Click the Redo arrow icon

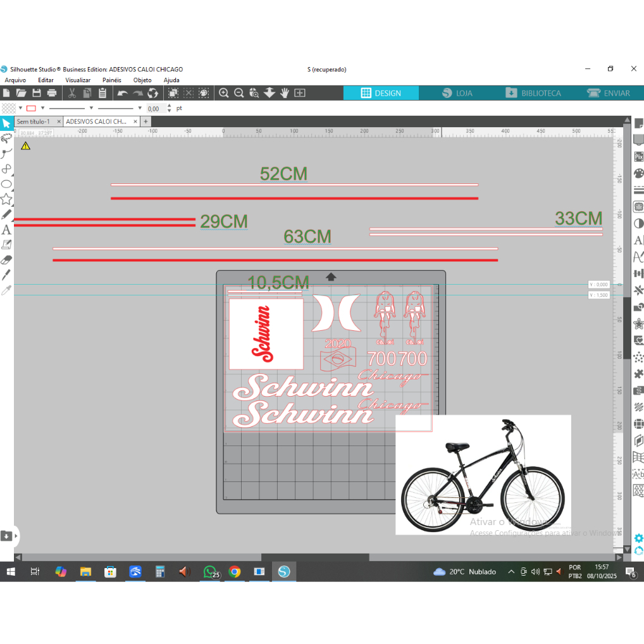[x=137, y=93]
